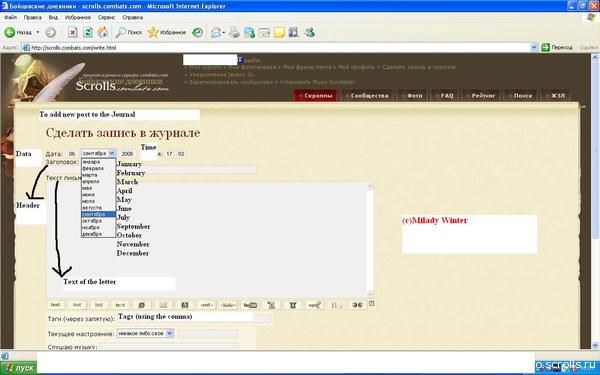Click the first text formatting editor button

(56, 305)
